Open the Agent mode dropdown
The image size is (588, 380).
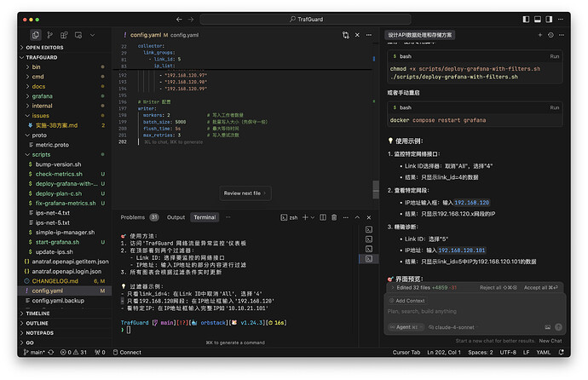(406, 327)
